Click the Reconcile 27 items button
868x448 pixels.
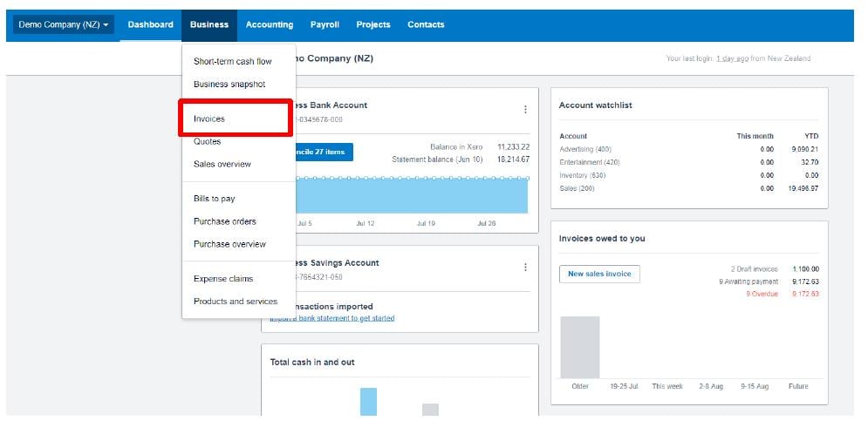click(x=325, y=153)
